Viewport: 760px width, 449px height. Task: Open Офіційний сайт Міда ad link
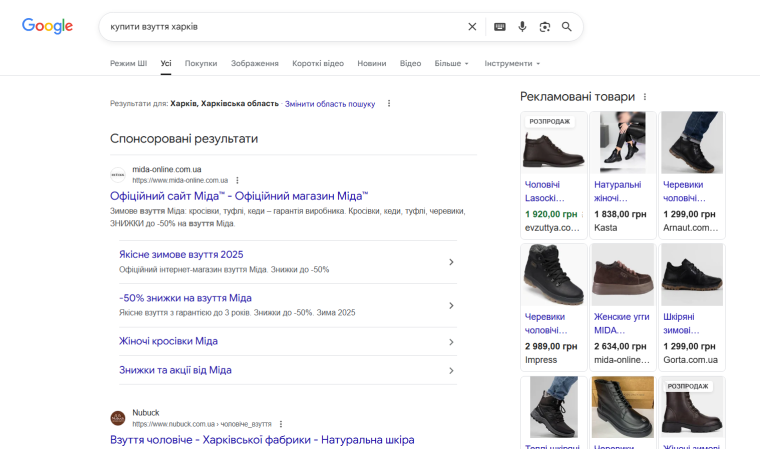[x=239, y=196]
